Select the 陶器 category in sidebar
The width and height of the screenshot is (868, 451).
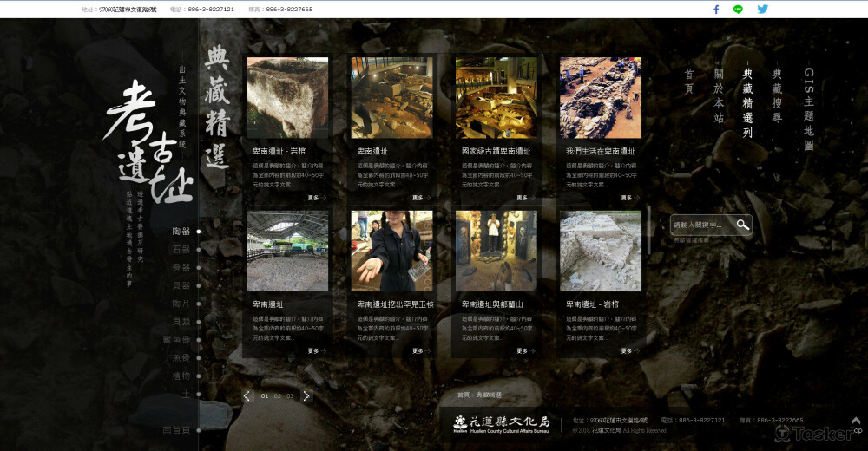tap(181, 232)
